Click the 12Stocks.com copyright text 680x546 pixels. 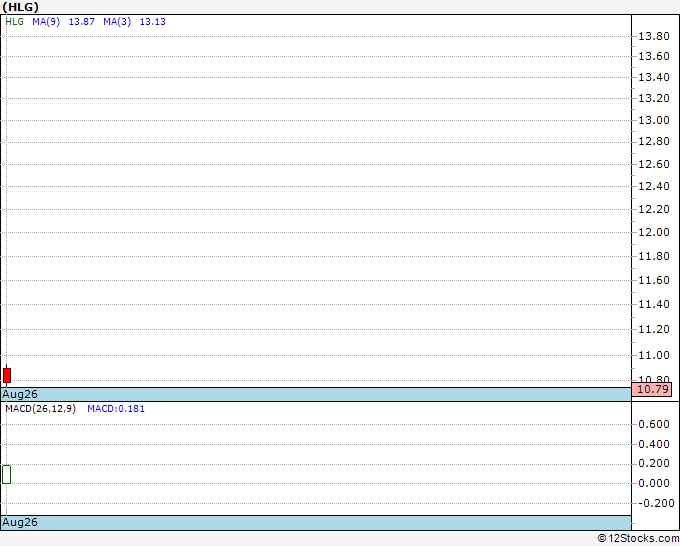pyautogui.click(x=638, y=538)
